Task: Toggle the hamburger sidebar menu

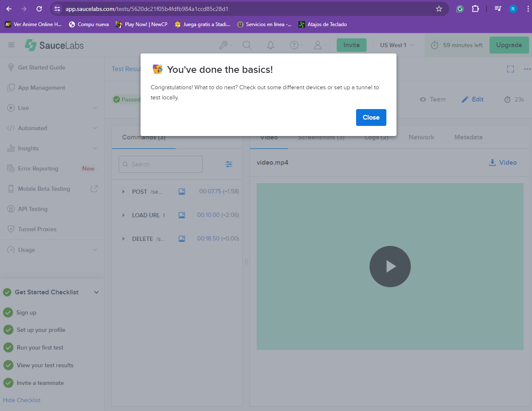Action: tap(11, 45)
